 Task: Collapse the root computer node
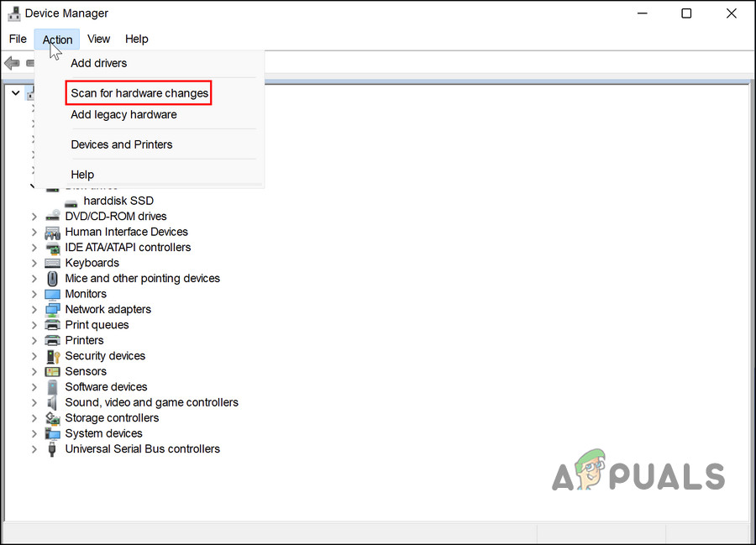(x=15, y=92)
